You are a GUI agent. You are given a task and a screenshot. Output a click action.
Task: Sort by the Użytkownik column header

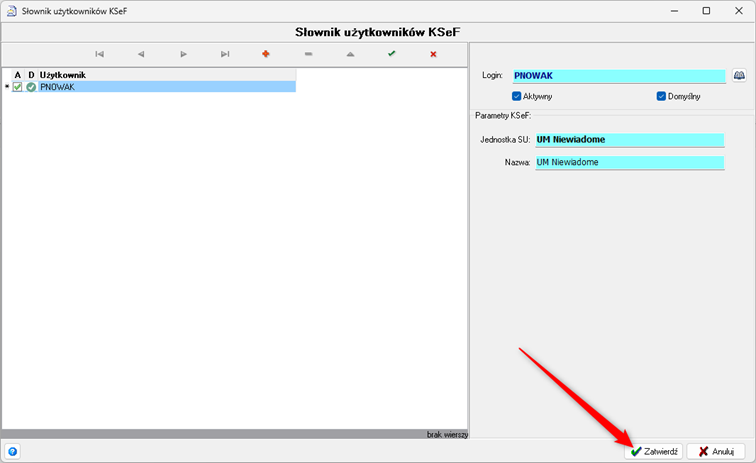pos(63,75)
